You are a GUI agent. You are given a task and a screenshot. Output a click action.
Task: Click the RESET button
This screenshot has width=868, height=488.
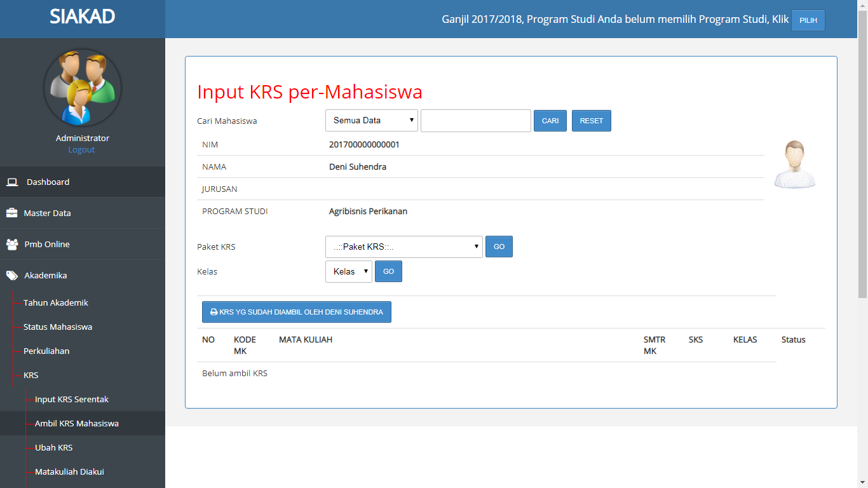[x=592, y=121]
